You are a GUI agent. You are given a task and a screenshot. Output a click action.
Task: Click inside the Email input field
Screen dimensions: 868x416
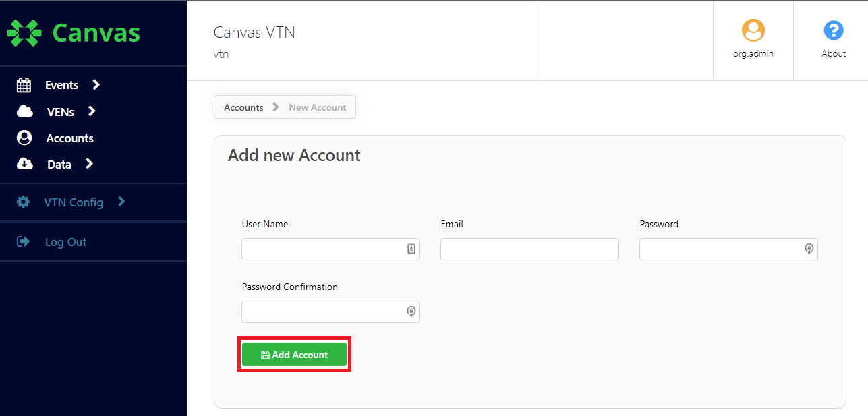[x=529, y=249]
